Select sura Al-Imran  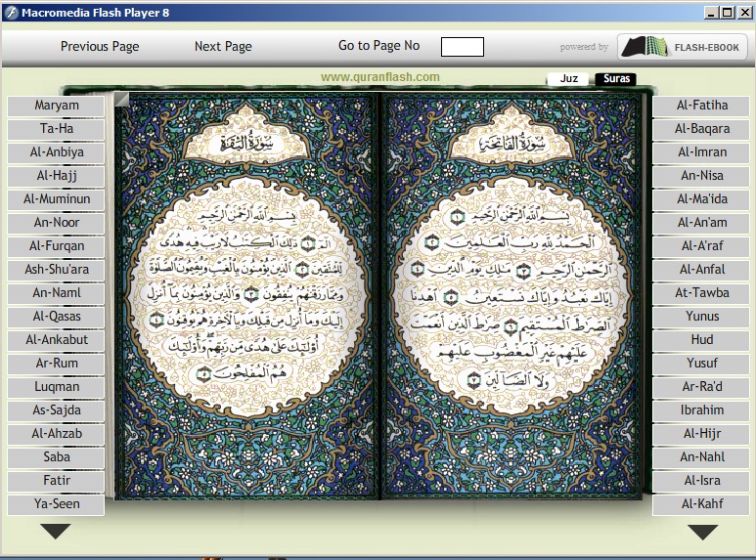point(701,152)
